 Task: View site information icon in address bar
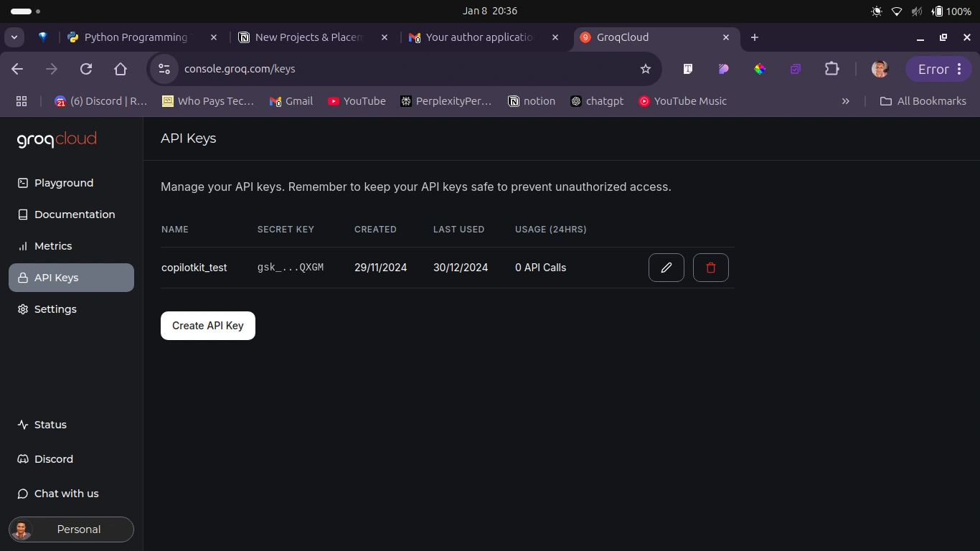pyautogui.click(x=164, y=69)
